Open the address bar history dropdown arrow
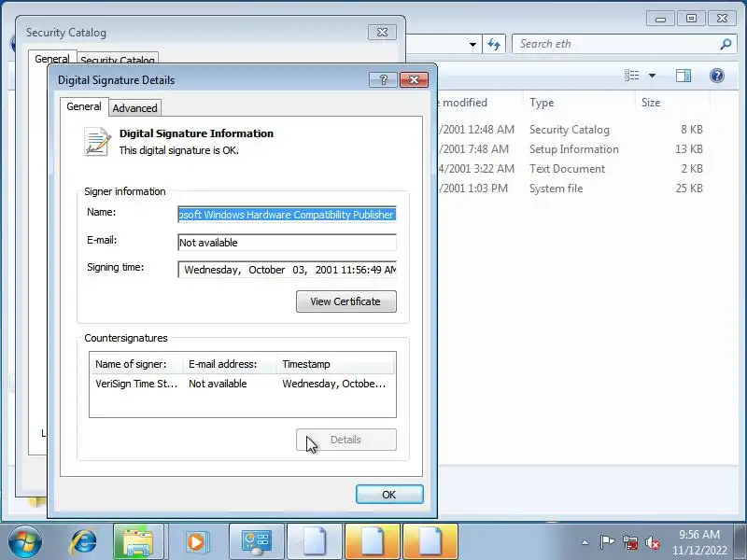Image resolution: width=747 pixels, height=560 pixels. tap(472, 44)
